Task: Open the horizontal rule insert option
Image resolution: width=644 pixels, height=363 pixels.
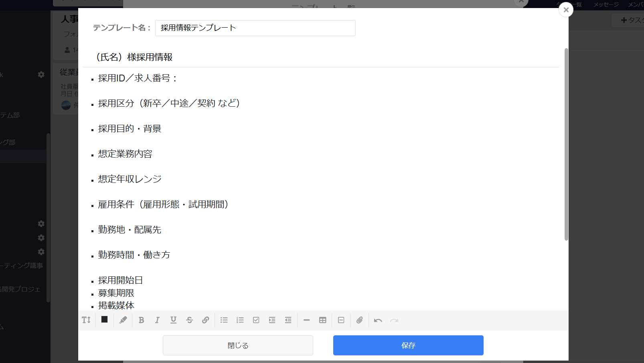Action: click(306, 320)
